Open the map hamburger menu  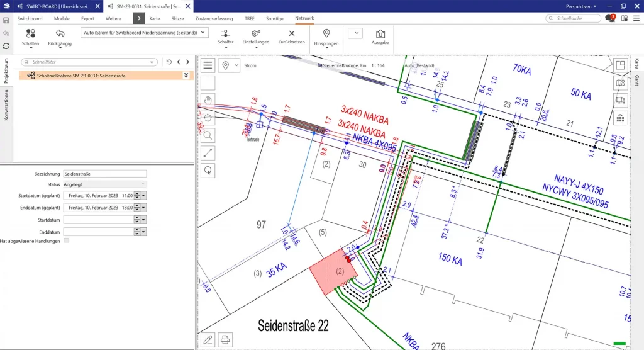point(208,65)
